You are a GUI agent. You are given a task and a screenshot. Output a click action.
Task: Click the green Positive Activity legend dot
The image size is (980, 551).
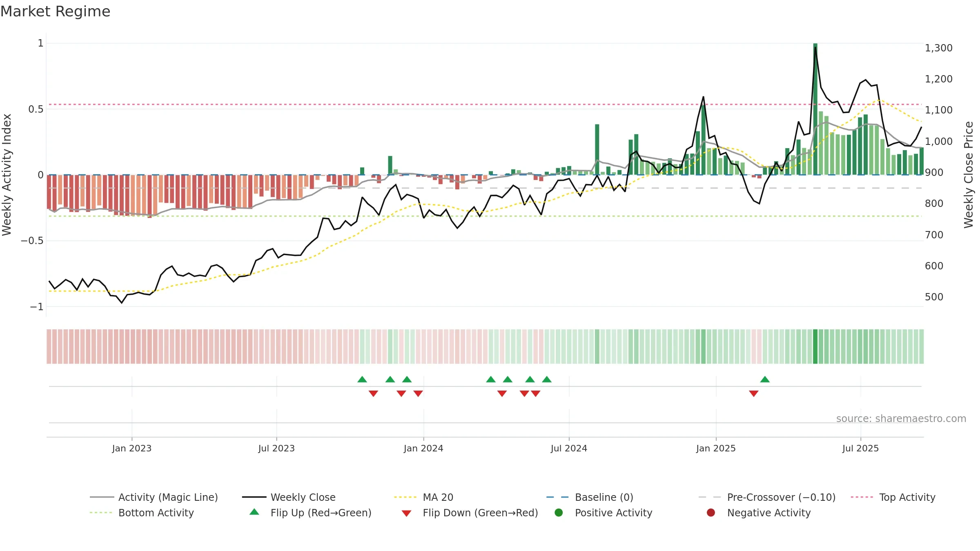pyautogui.click(x=559, y=513)
